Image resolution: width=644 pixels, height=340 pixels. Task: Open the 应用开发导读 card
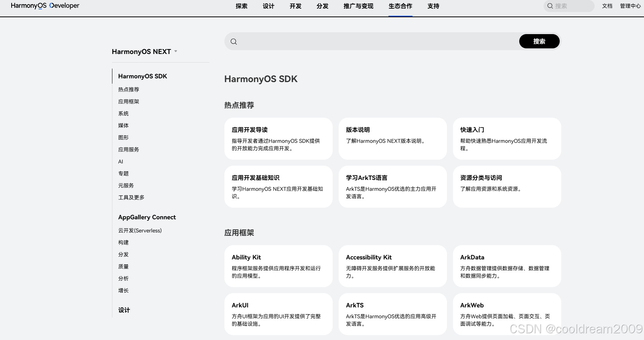coord(278,139)
